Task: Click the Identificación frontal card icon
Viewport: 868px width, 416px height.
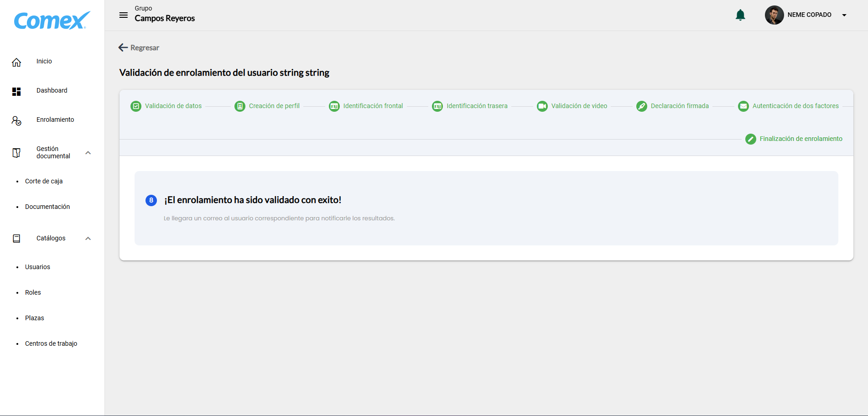Action: point(334,106)
